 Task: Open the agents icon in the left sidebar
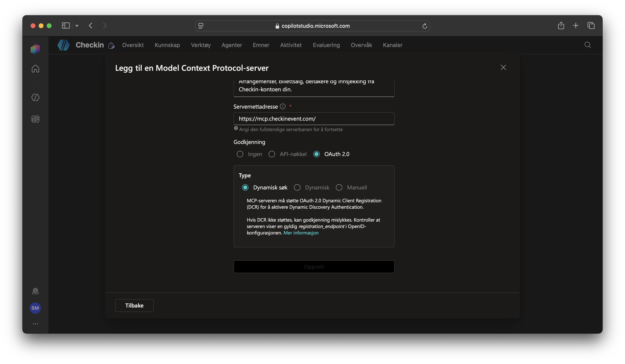(x=35, y=97)
